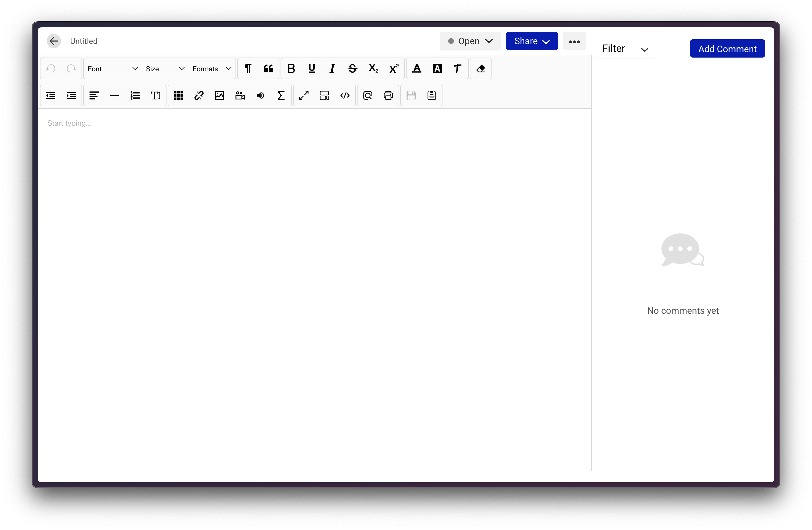Open the three-dot more options menu
Viewport: 812px width, 530px height.
pos(574,41)
